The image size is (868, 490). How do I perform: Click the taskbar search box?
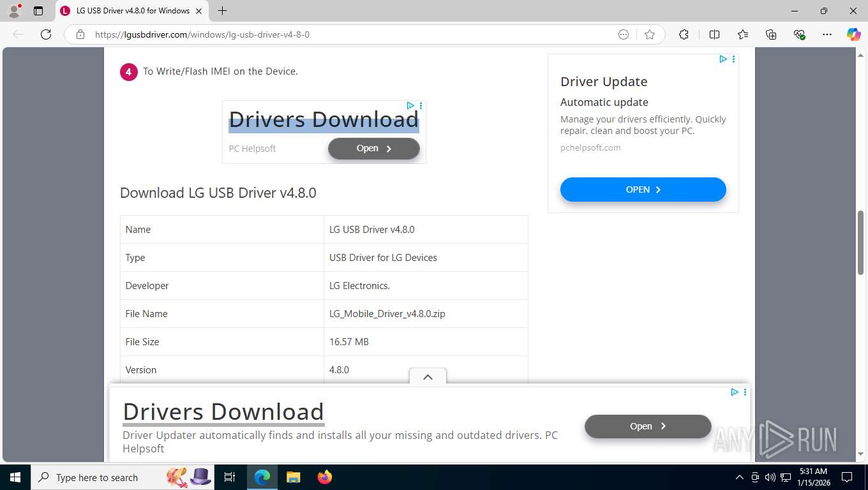tap(123, 477)
